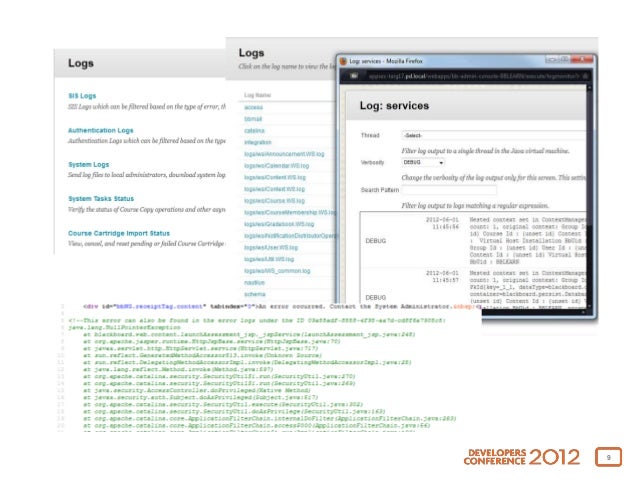The width and height of the screenshot is (638, 479).
Task: Open the SIS Logs link
Action: point(82,96)
